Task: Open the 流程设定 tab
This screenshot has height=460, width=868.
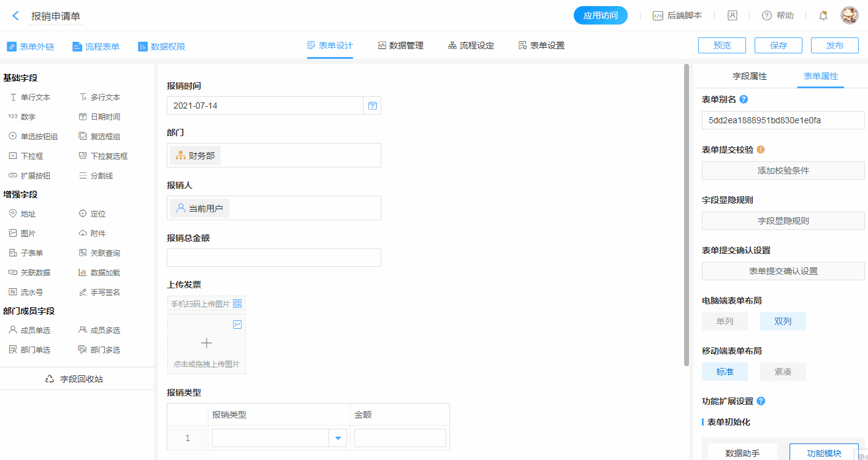Action: click(x=471, y=45)
